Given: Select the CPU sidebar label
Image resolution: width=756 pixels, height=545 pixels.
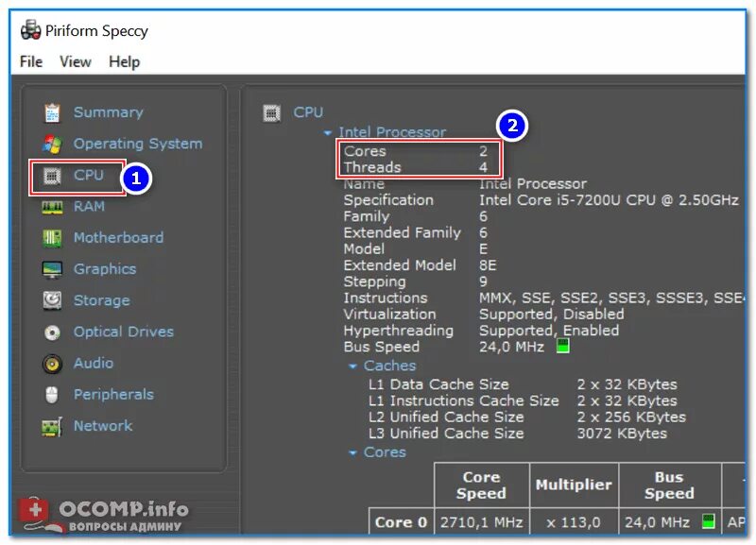Looking at the screenshot, I should pos(89,175).
